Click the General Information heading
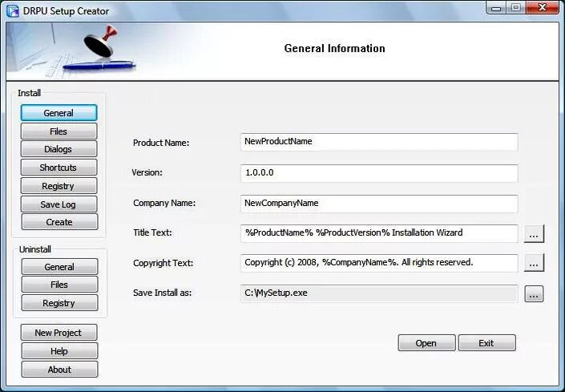565x392 pixels. (x=334, y=48)
